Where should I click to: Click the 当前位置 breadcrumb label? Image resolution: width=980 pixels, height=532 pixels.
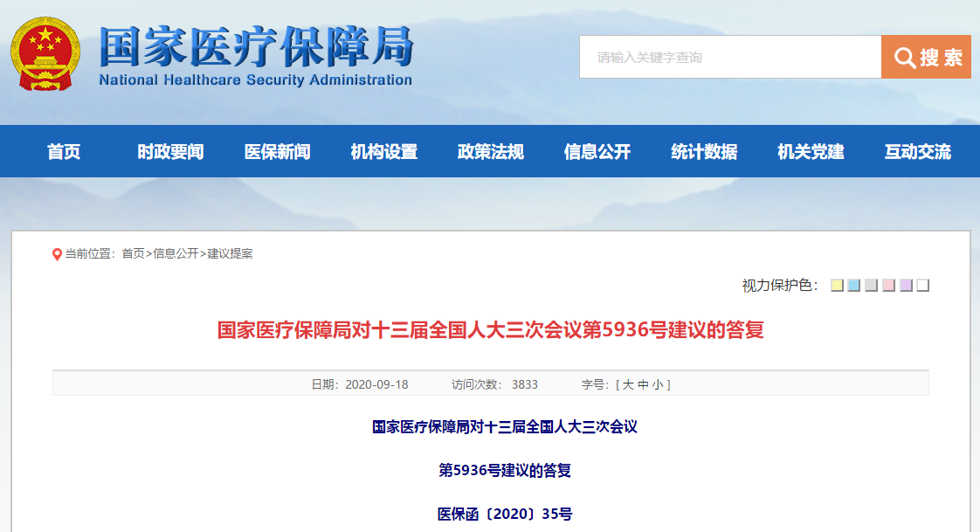click(89, 254)
